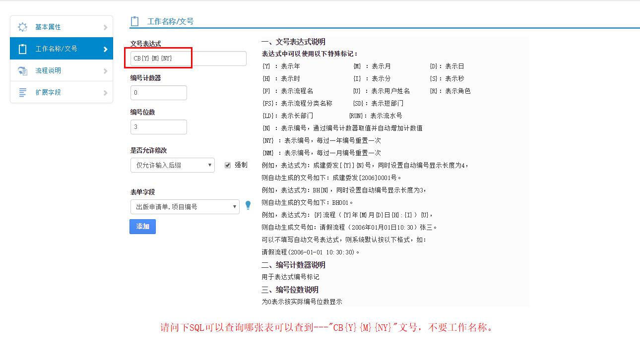Screen dimensions: 640x364
Task: Open the 出版申请单.项目编号 dropdown
Action: pyautogui.click(x=185, y=207)
